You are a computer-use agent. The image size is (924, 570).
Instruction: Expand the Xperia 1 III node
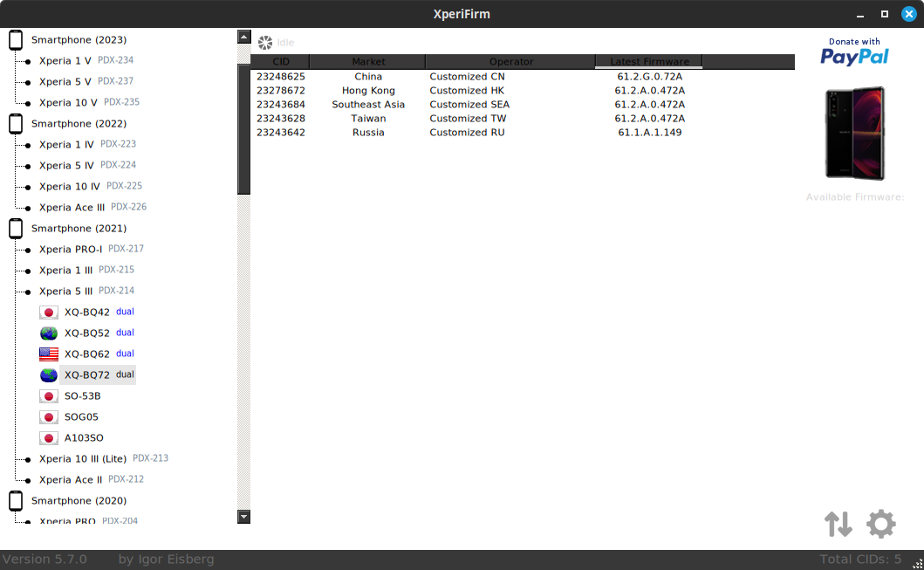point(28,271)
